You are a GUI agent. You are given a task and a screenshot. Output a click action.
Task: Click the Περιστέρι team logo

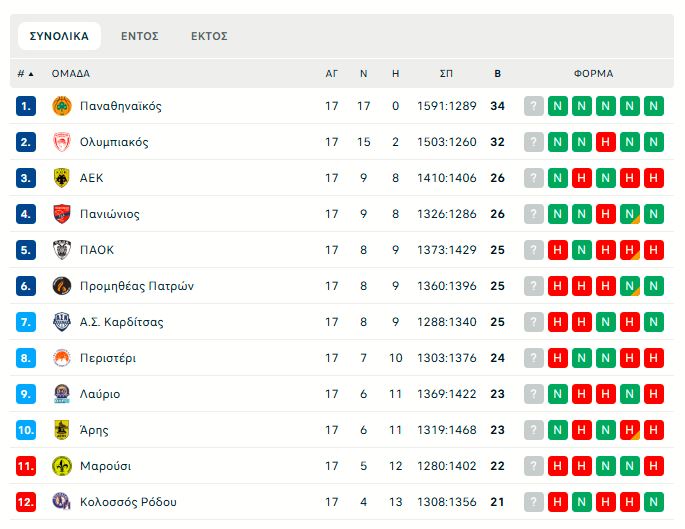tap(61, 358)
